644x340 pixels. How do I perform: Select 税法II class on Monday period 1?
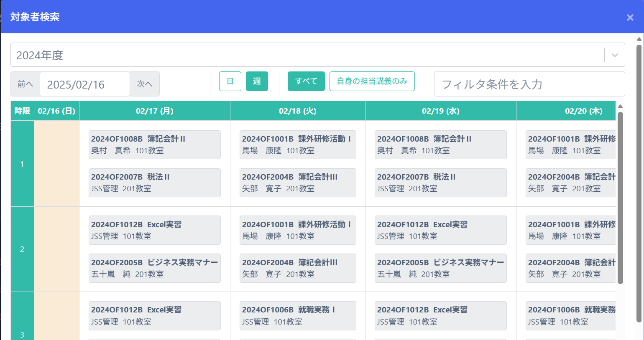[154, 183]
